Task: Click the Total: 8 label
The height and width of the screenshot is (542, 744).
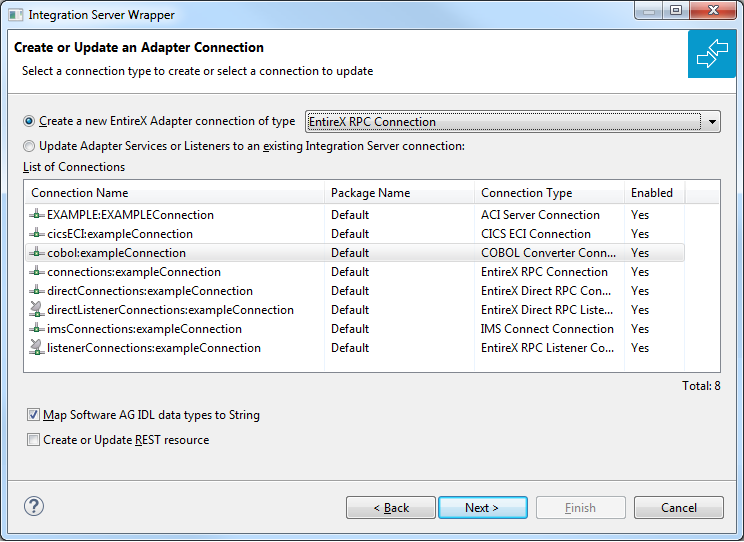Action: tap(701, 386)
